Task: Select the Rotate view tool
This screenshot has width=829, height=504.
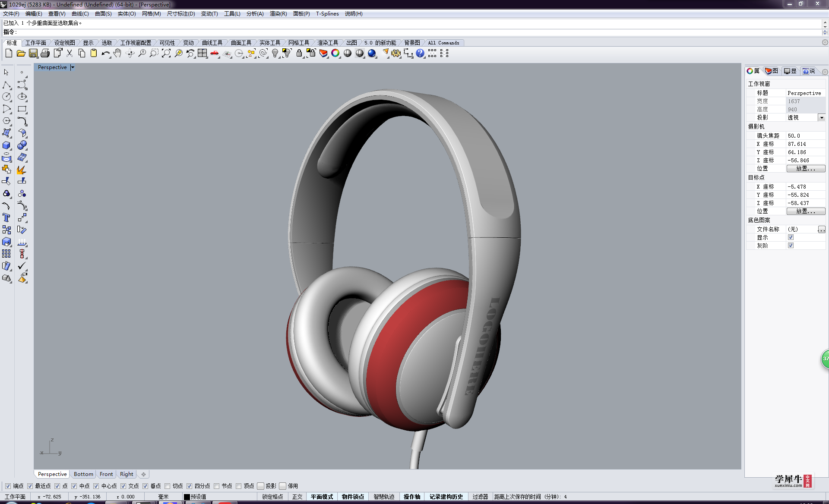Action: [130, 53]
